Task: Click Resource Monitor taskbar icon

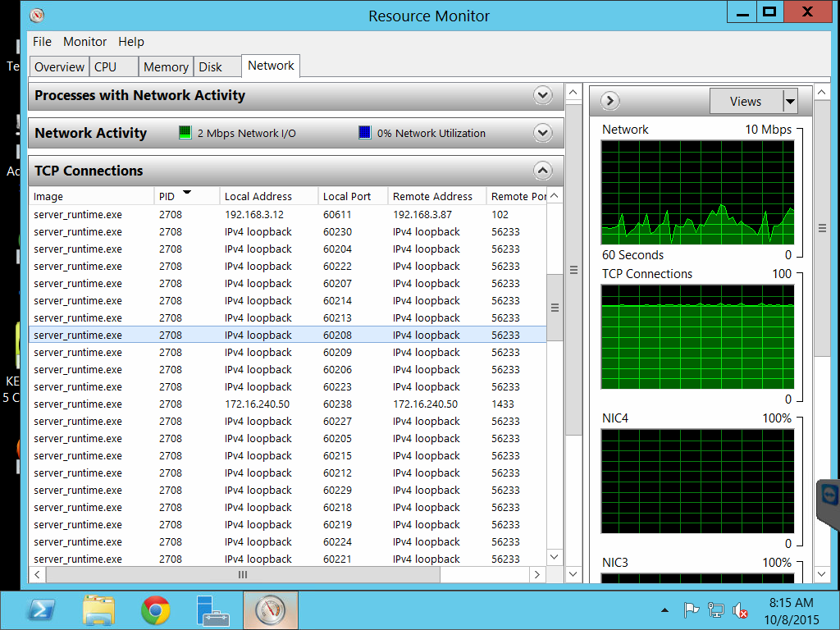Action: 271,610
